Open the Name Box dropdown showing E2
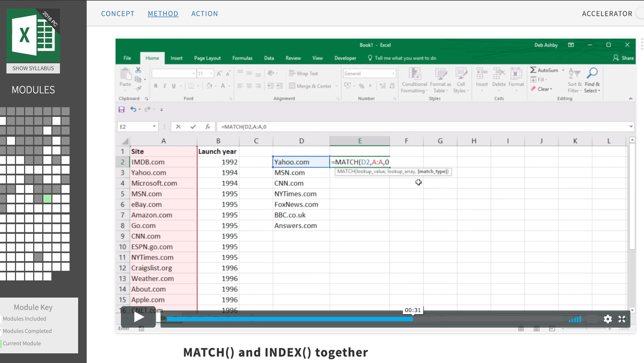The width and height of the screenshot is (644, 363). (154, 127)
